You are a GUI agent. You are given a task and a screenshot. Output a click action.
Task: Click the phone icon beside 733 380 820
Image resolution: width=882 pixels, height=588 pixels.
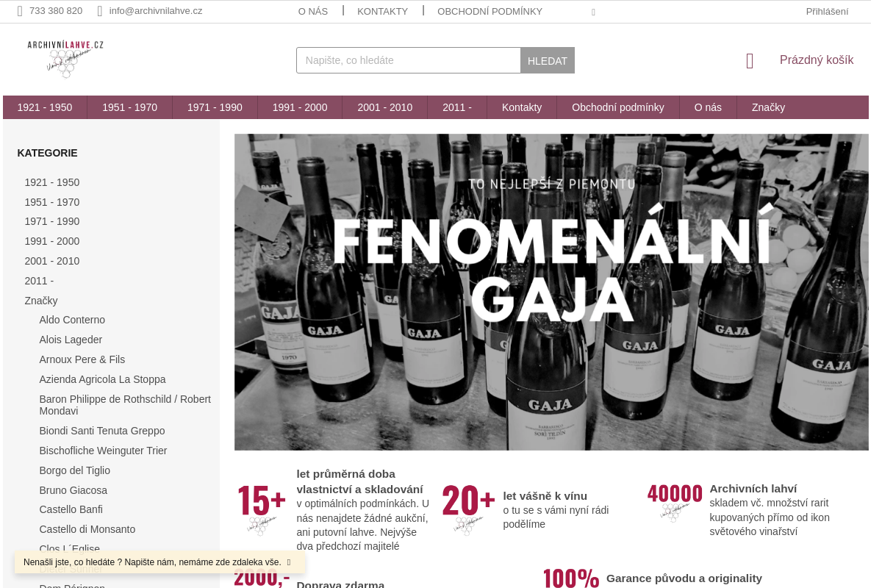tap(20, 11)
